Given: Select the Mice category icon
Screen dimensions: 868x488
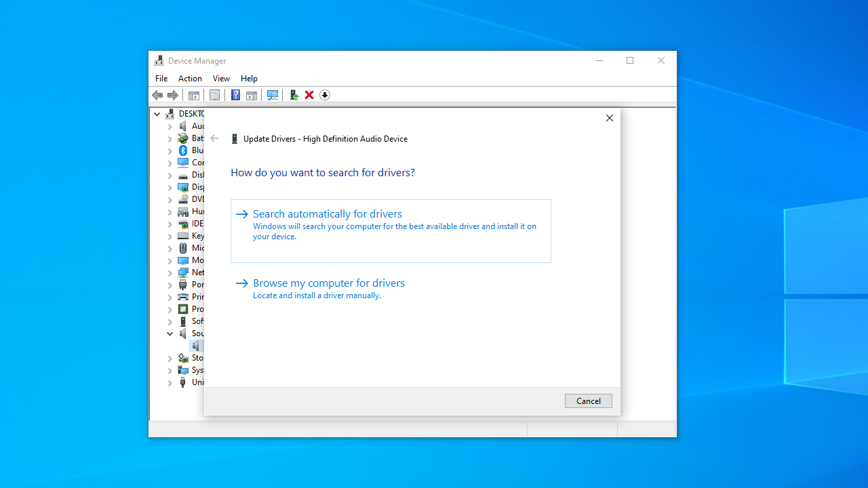Looking at the screenshot, I should point(183,248).
